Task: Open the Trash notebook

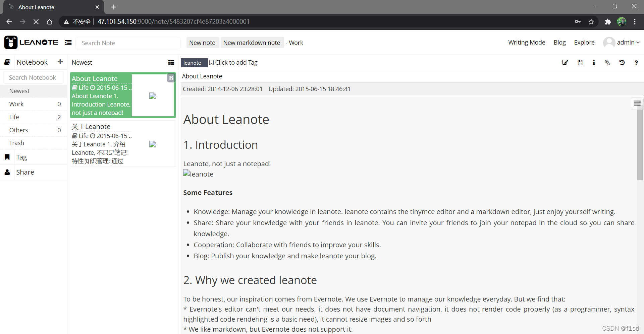Action: click(34, 143)
